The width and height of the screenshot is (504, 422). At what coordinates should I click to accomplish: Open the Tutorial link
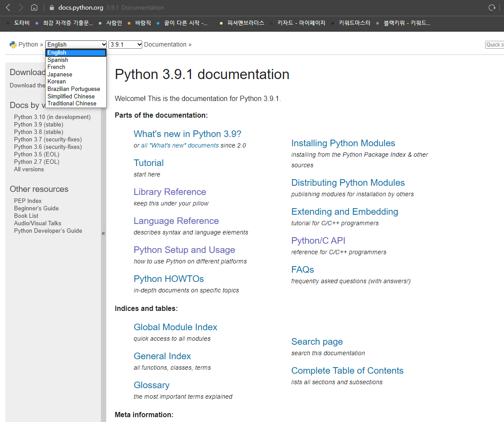(x=148, y=163)
